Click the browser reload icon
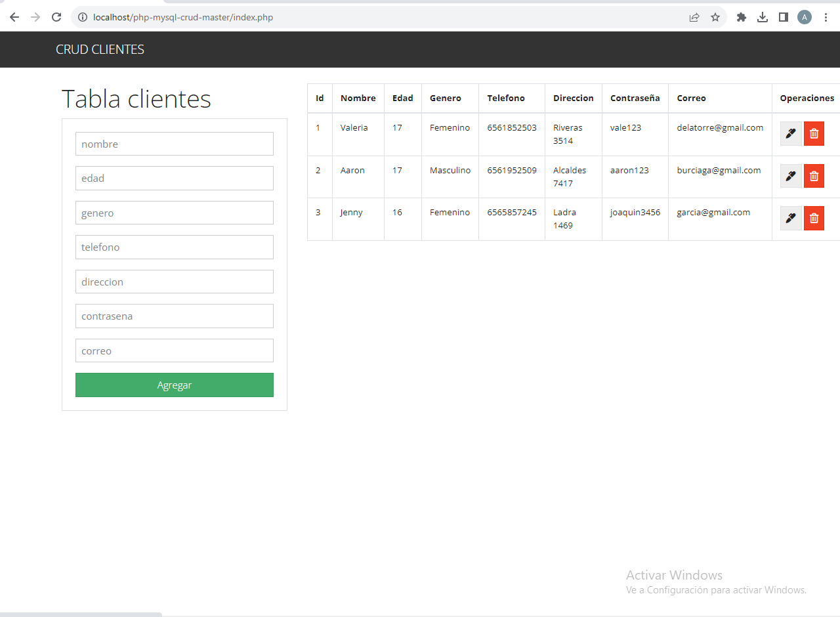This screenshot has width=840, height=617. pyautogui.click(x=56, y=17)
